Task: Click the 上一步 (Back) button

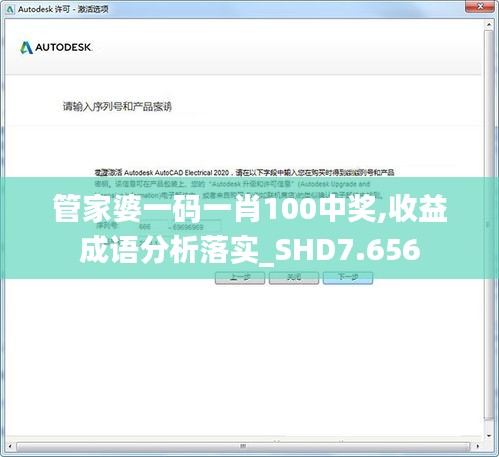Action: coord(240,277)
